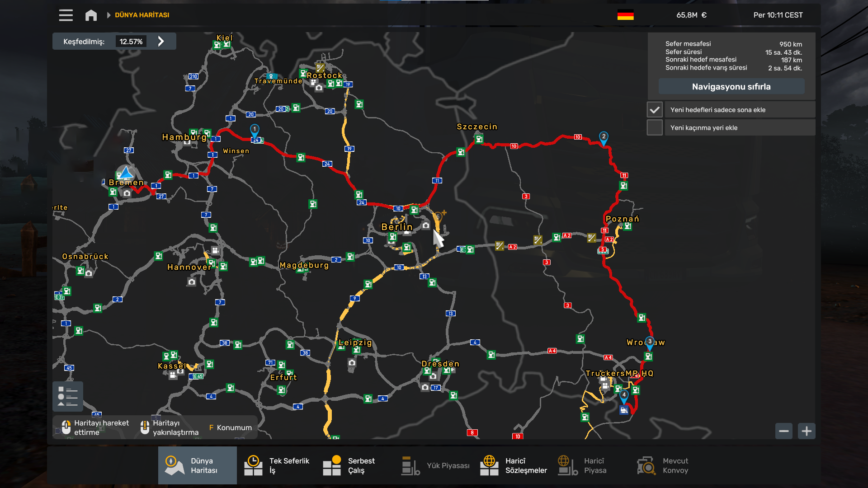This screenshot has height=488, width=868.
Task: Zoom out with the minus button
Action: (x=784, y=431)
